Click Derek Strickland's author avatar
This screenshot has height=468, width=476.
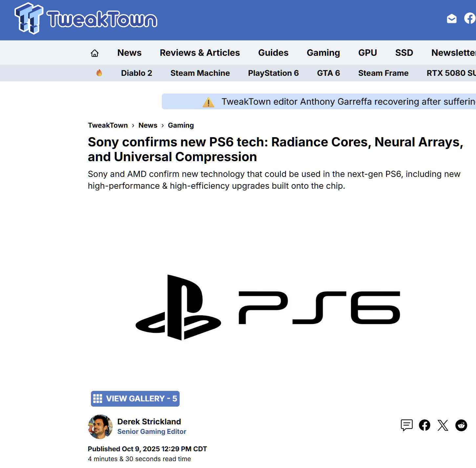100,427
